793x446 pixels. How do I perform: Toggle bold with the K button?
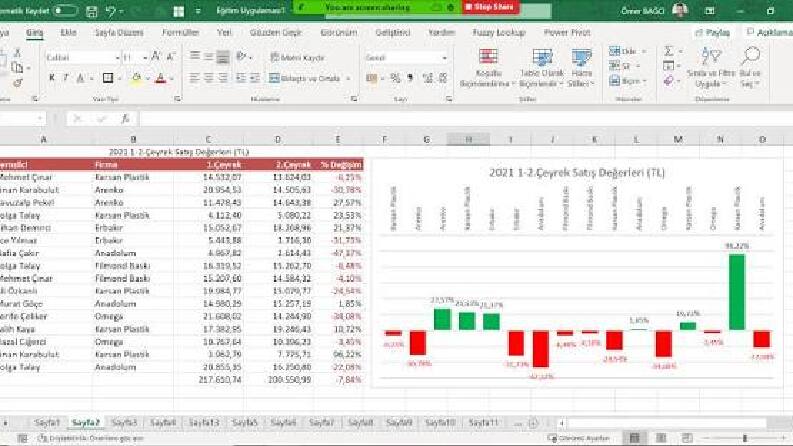[52, 78]
